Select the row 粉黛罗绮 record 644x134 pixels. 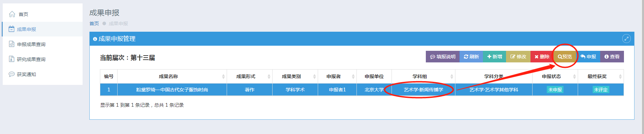(x=362, y=90)
